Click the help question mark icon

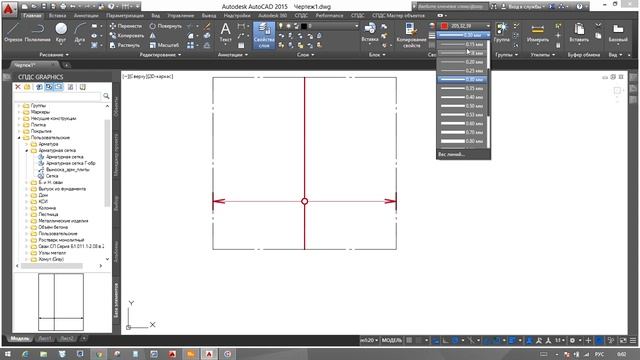(x=580, y=7)
